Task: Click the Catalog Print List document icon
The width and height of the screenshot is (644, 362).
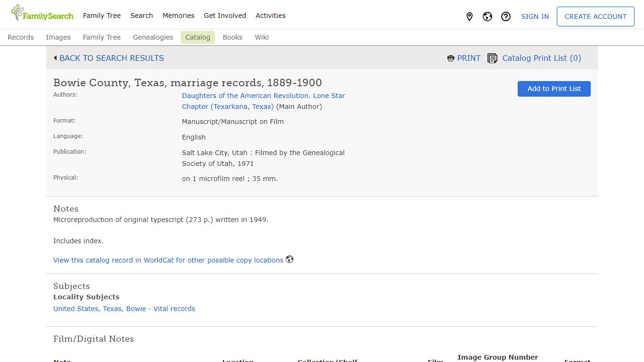Action: click(492, 58)
